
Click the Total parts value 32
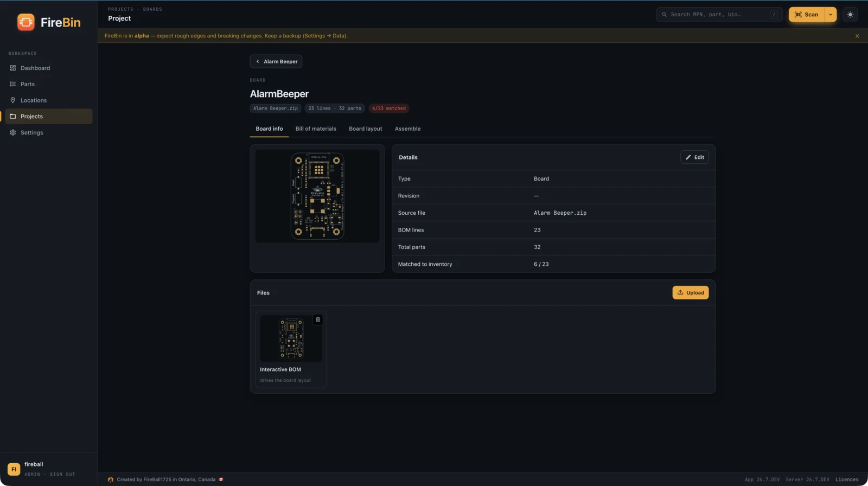[537, 247]
